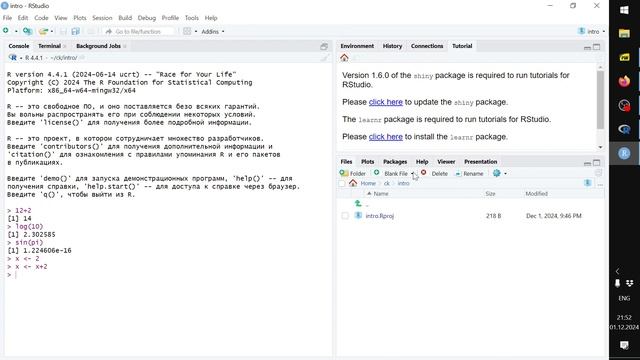Select the Files tab

[x=346, y=162]
